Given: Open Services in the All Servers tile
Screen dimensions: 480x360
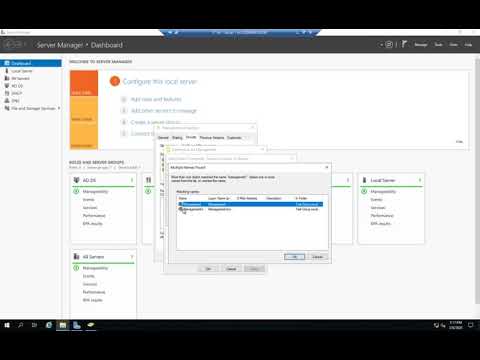Looking at the screenshot, I should 90,284.
